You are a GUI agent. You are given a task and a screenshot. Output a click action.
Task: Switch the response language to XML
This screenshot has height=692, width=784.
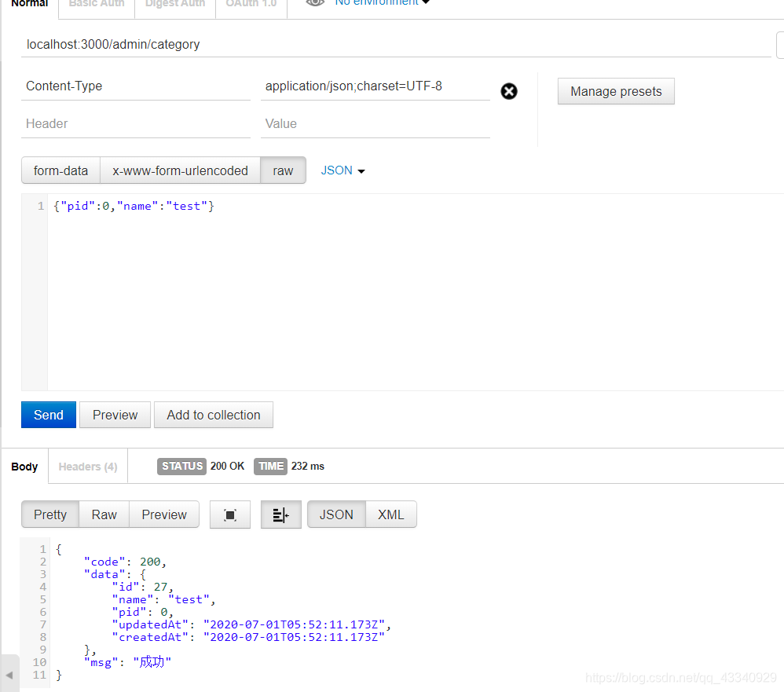pyautogui.click(x=390, y=514)
